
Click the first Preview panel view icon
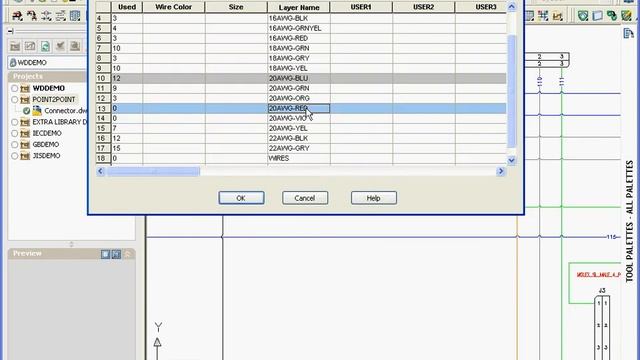(x=105, y=254)
